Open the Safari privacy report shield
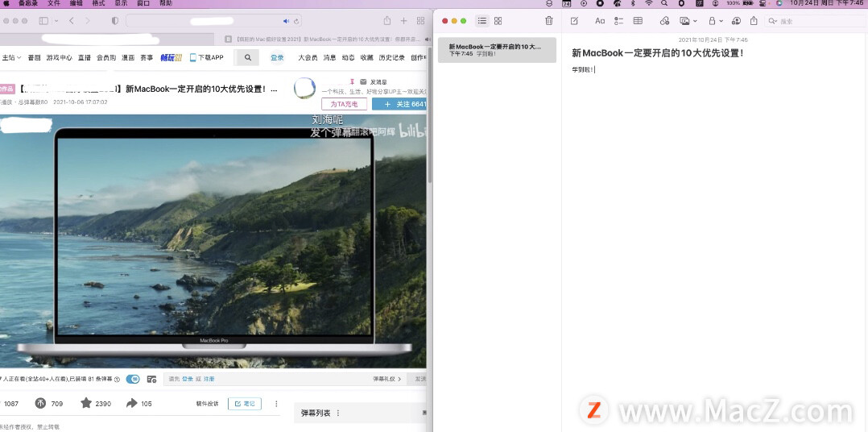Image resolution: width=868 pixels, height=432 pixels. 115,21
